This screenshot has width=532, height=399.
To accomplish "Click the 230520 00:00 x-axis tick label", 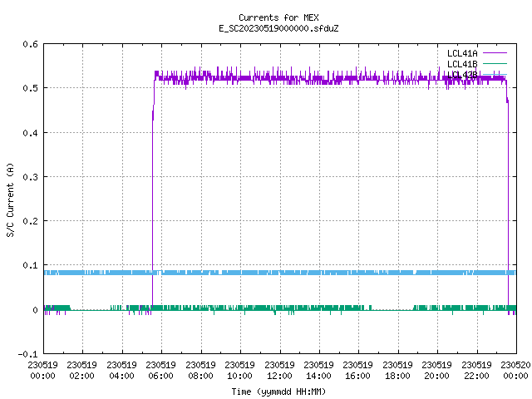I will [515, 371].
